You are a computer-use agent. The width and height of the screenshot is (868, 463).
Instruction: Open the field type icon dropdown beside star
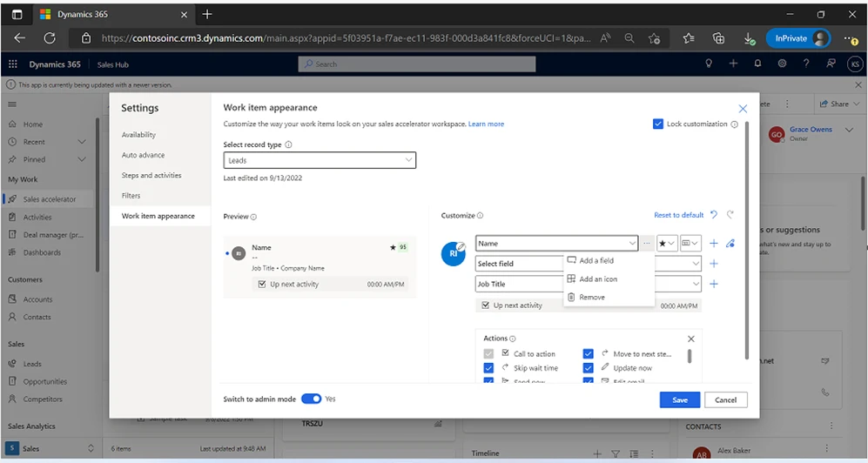690,244
